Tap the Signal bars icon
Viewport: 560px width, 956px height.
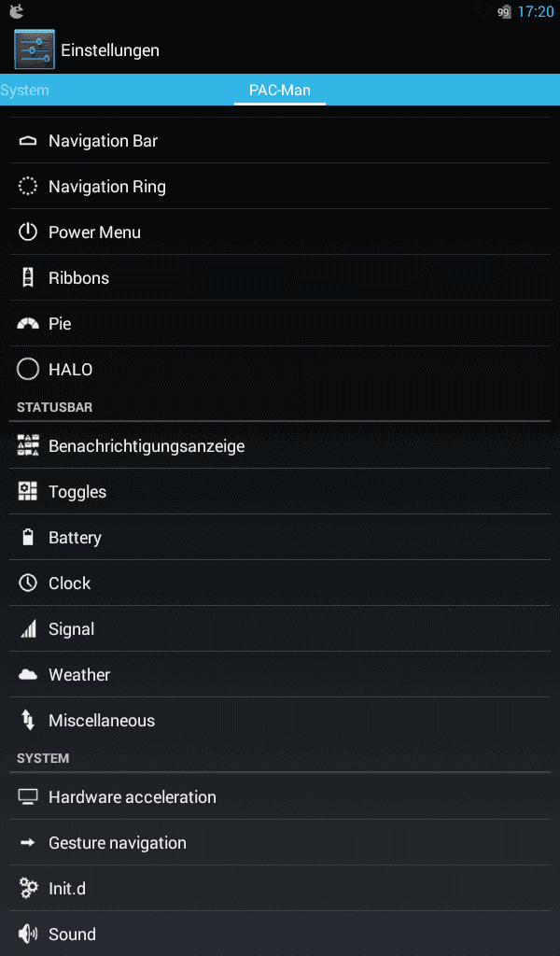pos(28,628)
